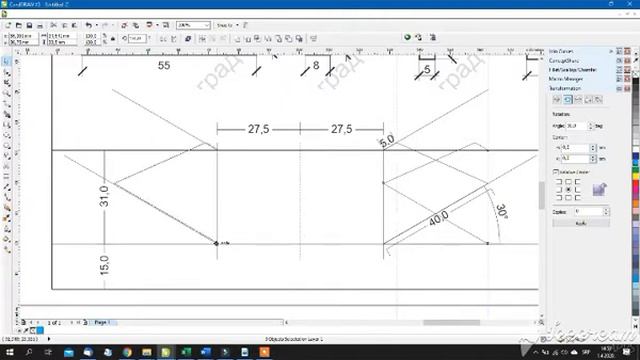Select the Crop tool

[7, 83]
